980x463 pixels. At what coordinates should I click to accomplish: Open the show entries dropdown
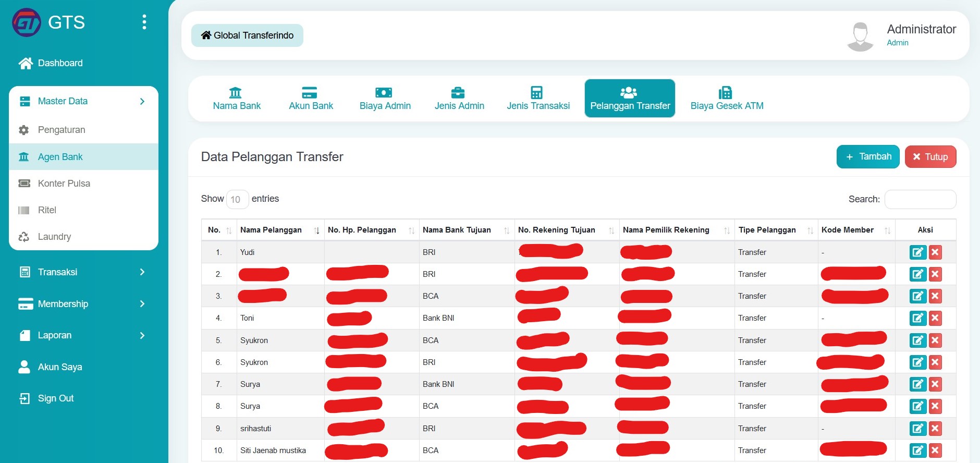pyautogui.click(x=237, y=199)
